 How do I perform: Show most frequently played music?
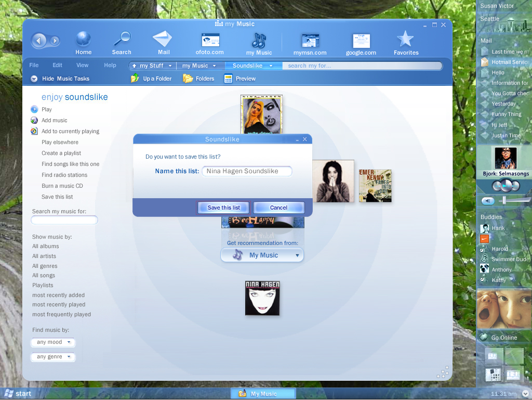[61, 314]
